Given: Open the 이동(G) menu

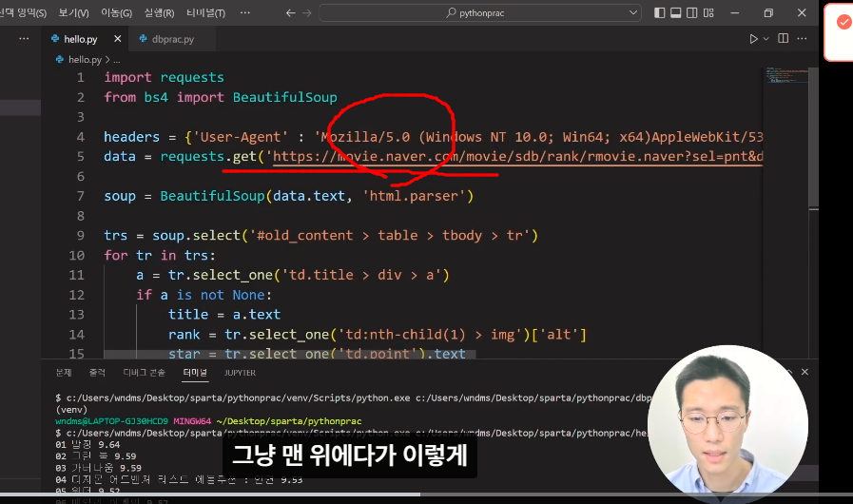Looking at the screenshot, I should click(x=116, y=12).
